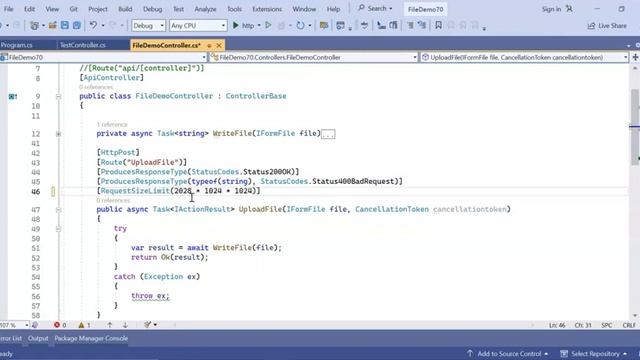Open the Extensions menu
The image size is (640, 360).
[x=267, y=9]
